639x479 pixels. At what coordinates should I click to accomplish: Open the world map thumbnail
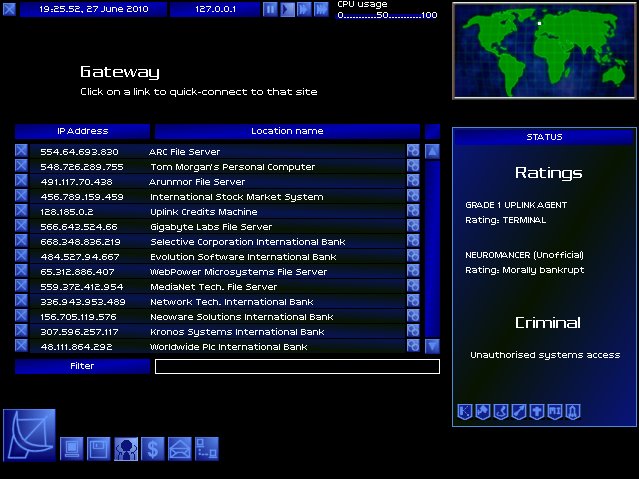(544, 51)
